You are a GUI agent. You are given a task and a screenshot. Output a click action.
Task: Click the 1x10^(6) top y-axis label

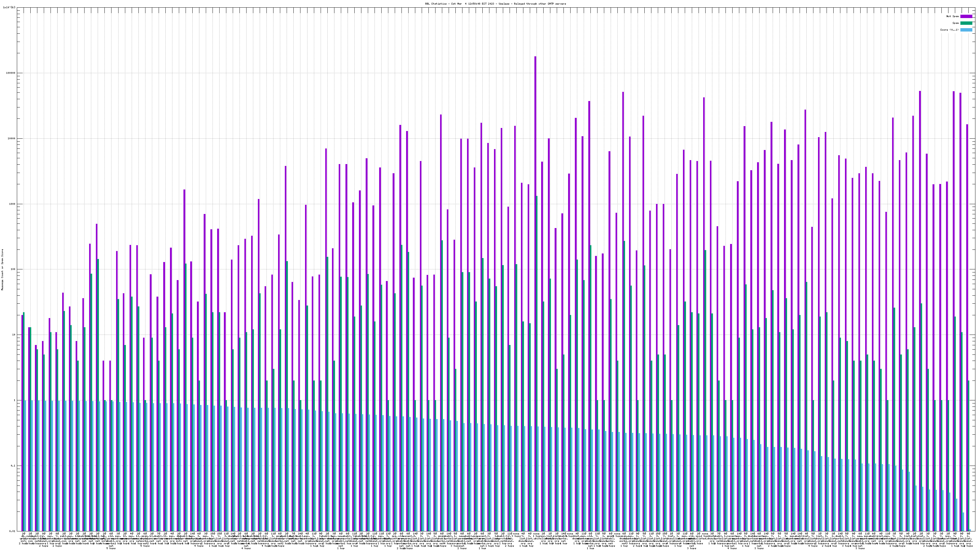click(9, 8)
